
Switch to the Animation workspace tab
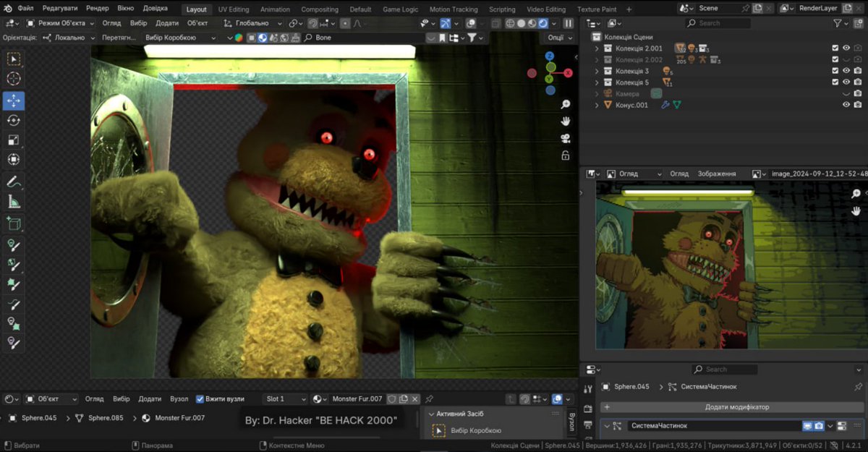[x=275, y=9]
